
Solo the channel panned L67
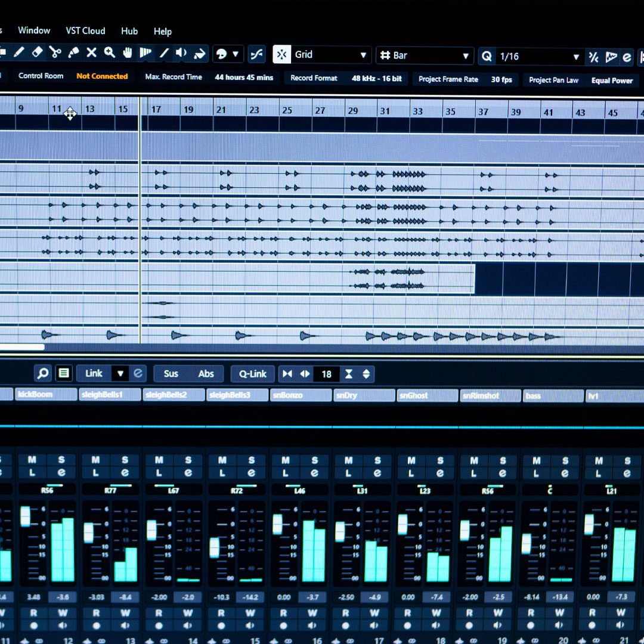pos(188,460)
